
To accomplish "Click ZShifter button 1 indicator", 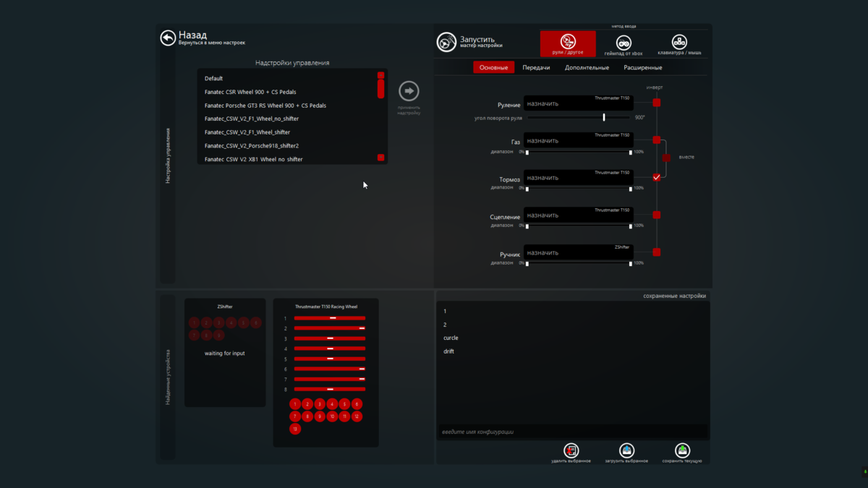I will tap(194, 323).
